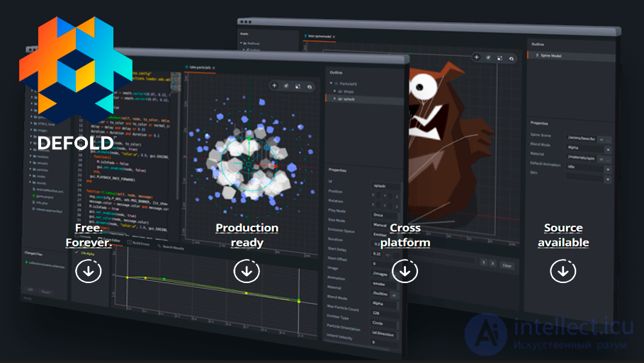This screenshot has width=644, height=363.
Task: Click the first yellow curve point
Action: (x=128, y=277)
